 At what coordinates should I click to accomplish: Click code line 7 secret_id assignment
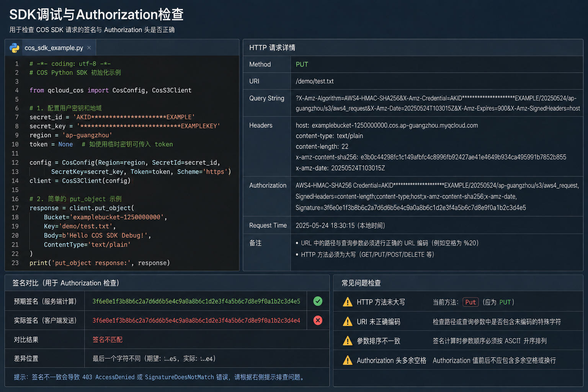click(112, 117)
